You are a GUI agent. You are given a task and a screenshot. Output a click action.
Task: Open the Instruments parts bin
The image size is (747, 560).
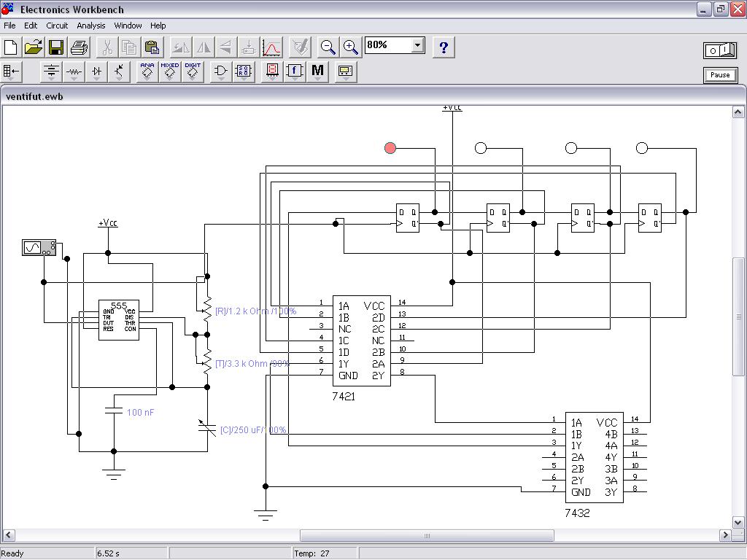tap(345, 71)
